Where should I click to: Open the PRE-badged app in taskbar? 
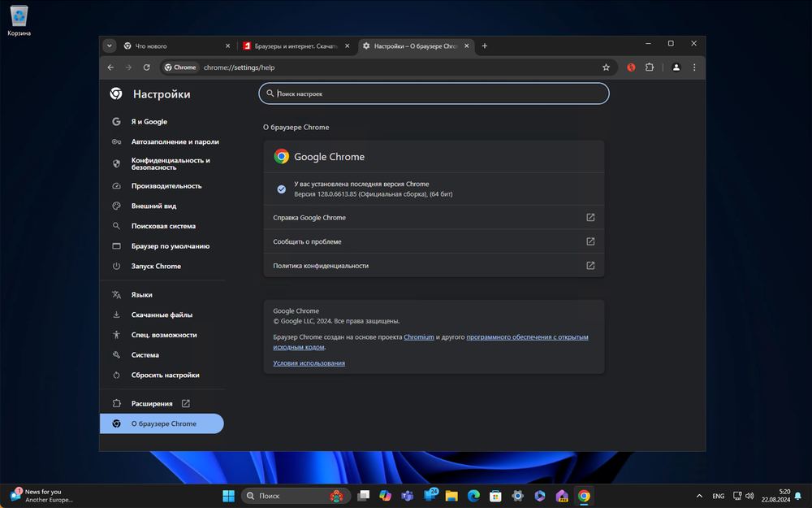(x=562, y=496)
